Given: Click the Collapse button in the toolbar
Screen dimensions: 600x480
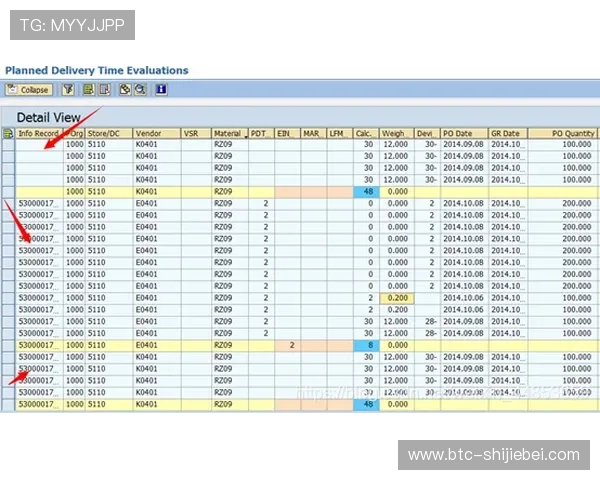Looking at the screenshot, I should point(29,90).
